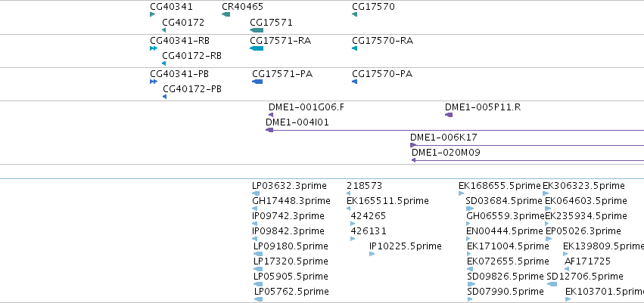Select the CG17571-RA transcript bar
This screenshot has width=644, height=303.
(257, 48)
